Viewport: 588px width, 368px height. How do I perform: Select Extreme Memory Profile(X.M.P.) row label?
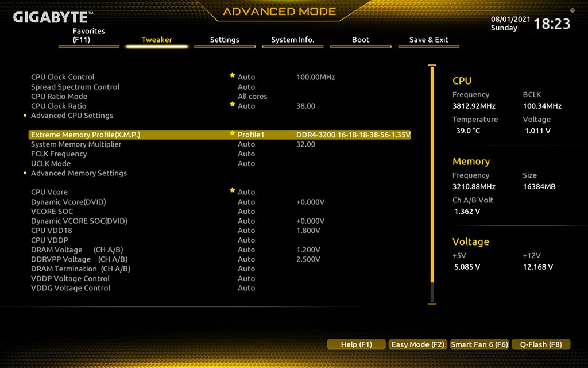pyautogui.click(x=86, y=135)
